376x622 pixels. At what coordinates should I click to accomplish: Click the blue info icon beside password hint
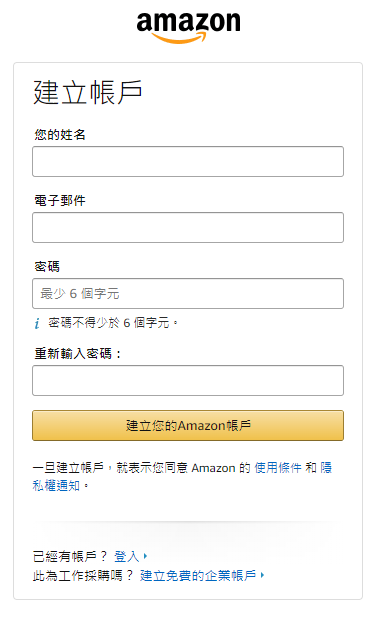(x=37, y=323)
